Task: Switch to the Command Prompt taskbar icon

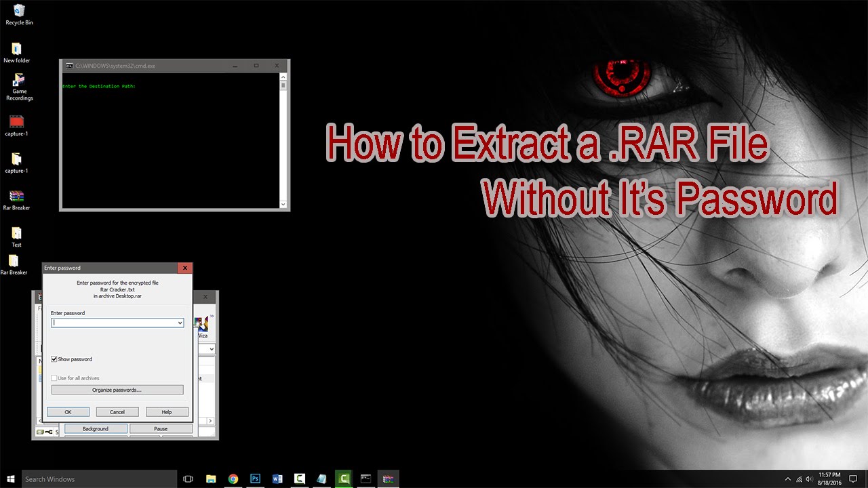Action: [366, 479]
